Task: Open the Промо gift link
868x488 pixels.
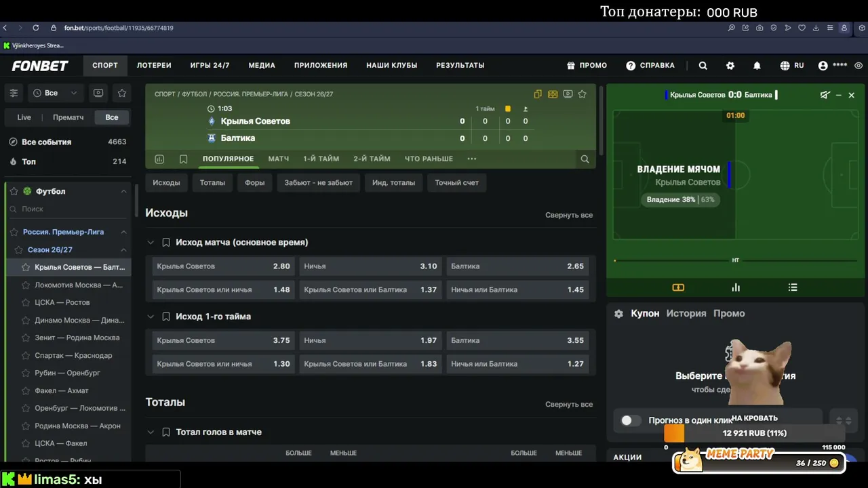Action: pyautogui.click(x=587, y=66)
